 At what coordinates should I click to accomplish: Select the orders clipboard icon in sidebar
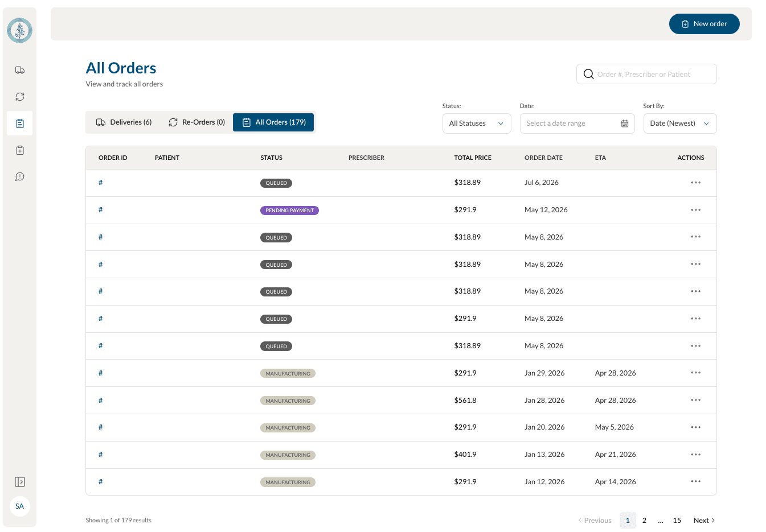tap(20, 123)
